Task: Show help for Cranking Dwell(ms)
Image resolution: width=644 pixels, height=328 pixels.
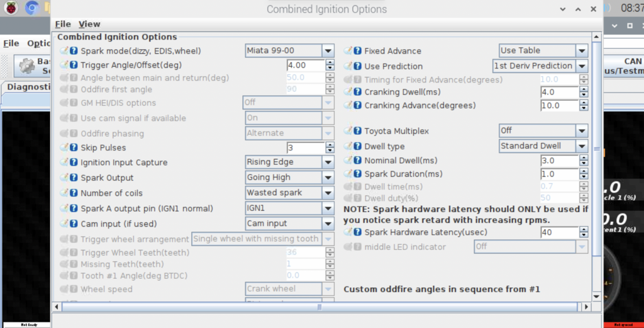Action: pos(358,92)
